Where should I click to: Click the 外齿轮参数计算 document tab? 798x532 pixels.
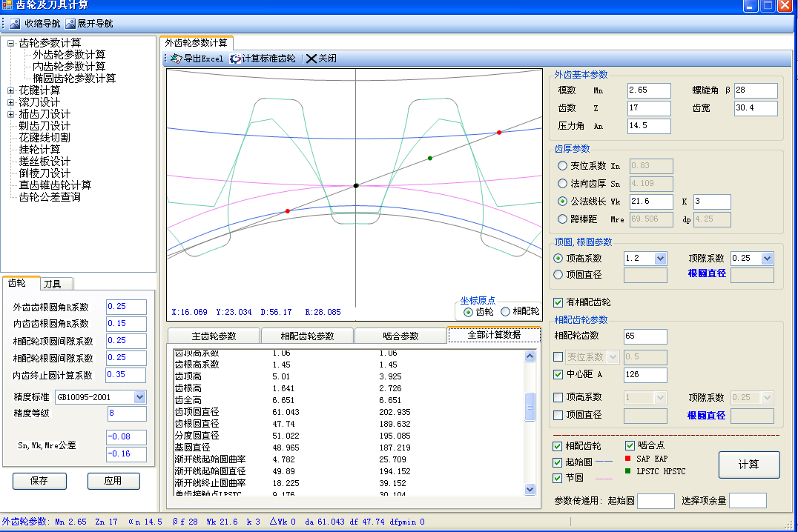click(196, 43)
